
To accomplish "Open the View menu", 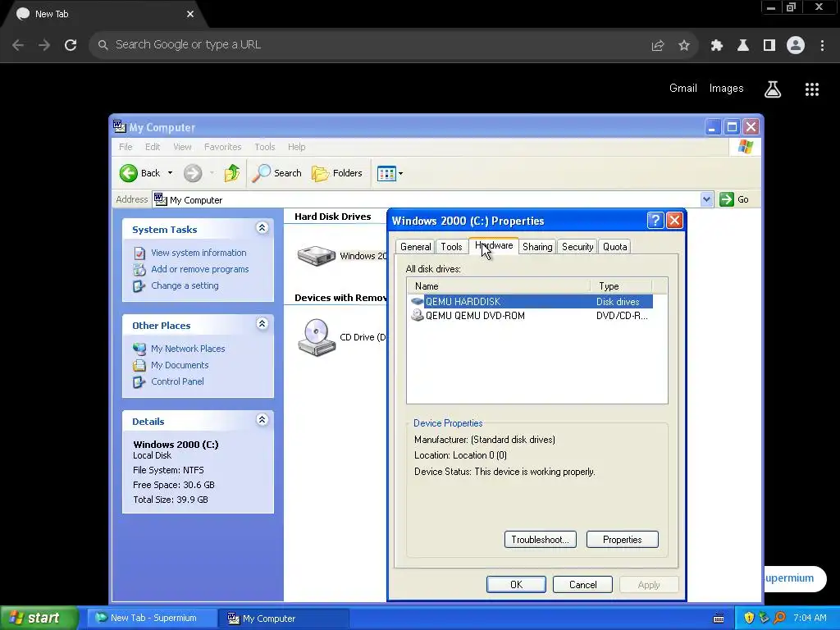I will pos(182,147).
